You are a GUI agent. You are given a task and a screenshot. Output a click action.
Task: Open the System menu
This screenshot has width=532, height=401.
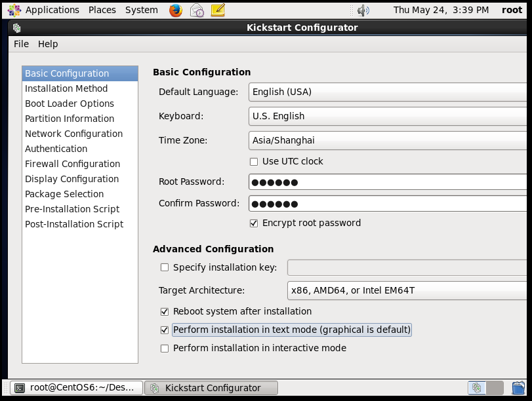142,10
